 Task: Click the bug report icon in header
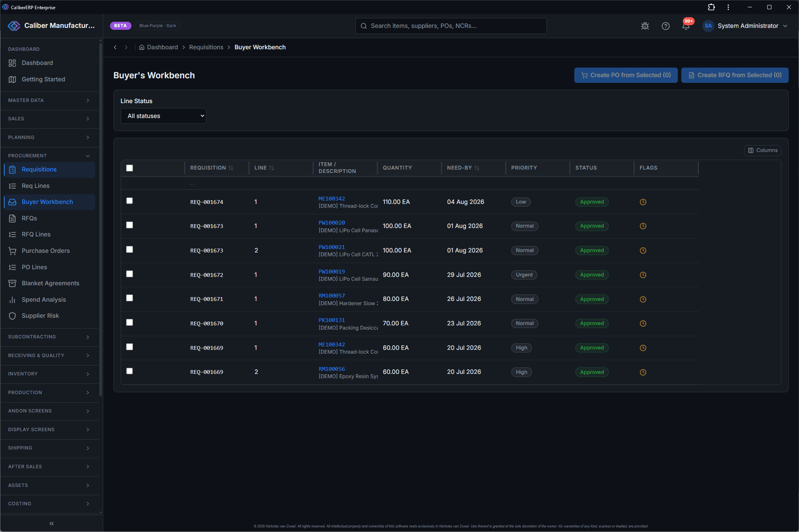click(645, 26)
